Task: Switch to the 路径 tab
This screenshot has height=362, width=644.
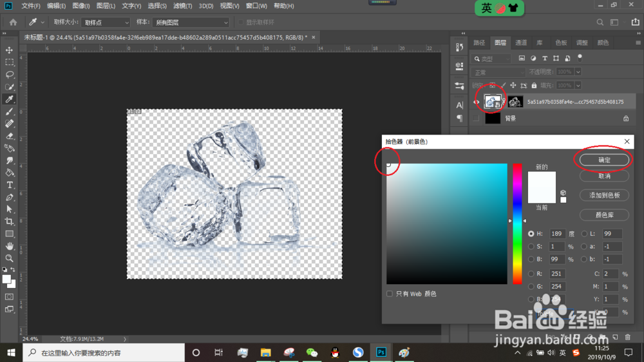Action: click(479, 43)
